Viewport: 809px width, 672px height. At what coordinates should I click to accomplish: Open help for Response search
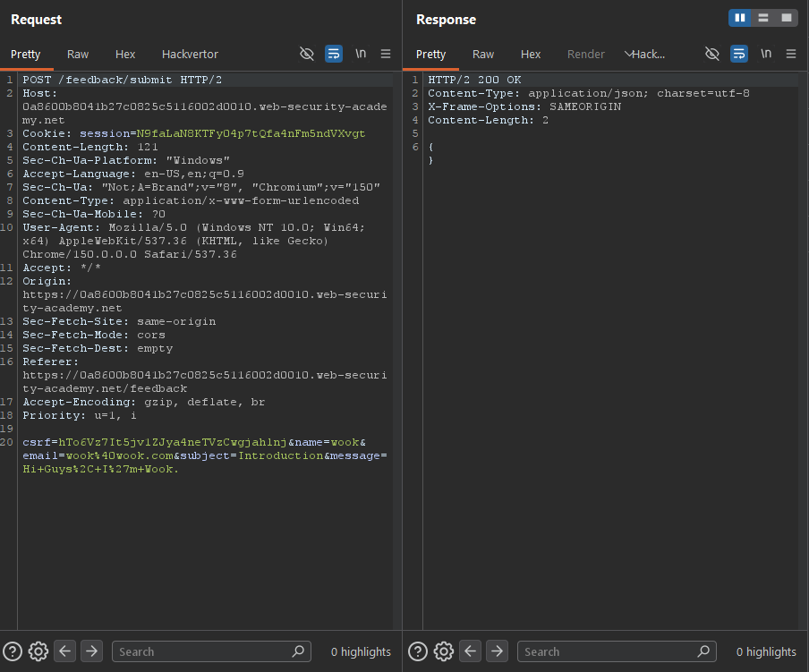click(418, 651)
